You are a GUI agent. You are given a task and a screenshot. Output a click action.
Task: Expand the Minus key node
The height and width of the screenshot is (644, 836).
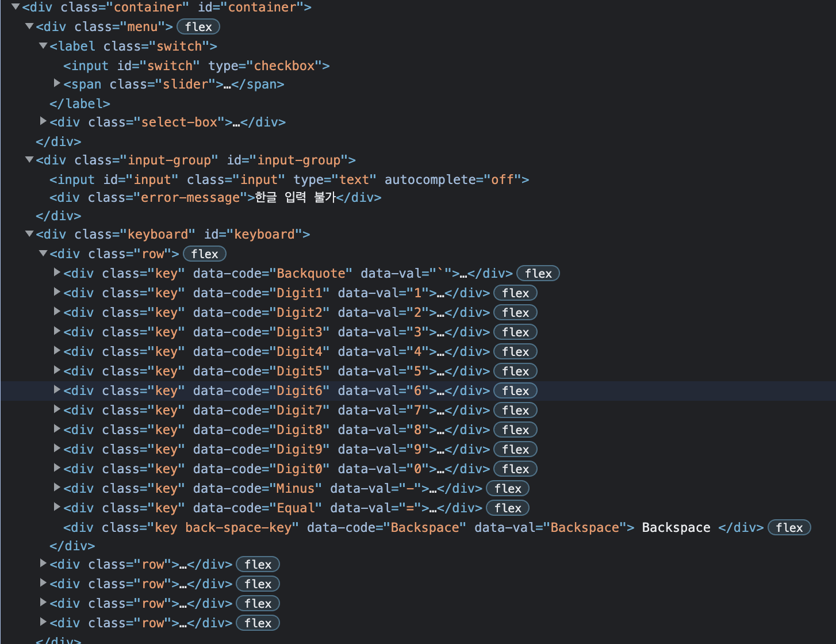57,488
